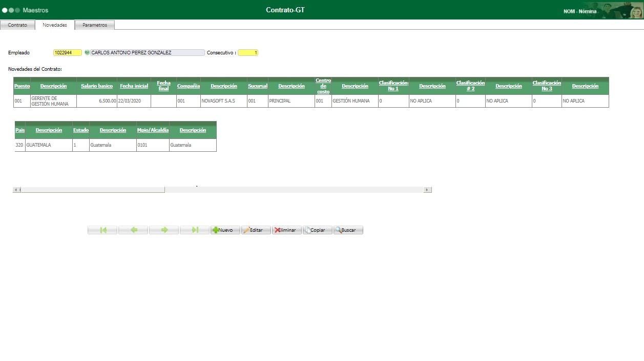Click the Empleado code field 1022944

(x=68, y=52)
